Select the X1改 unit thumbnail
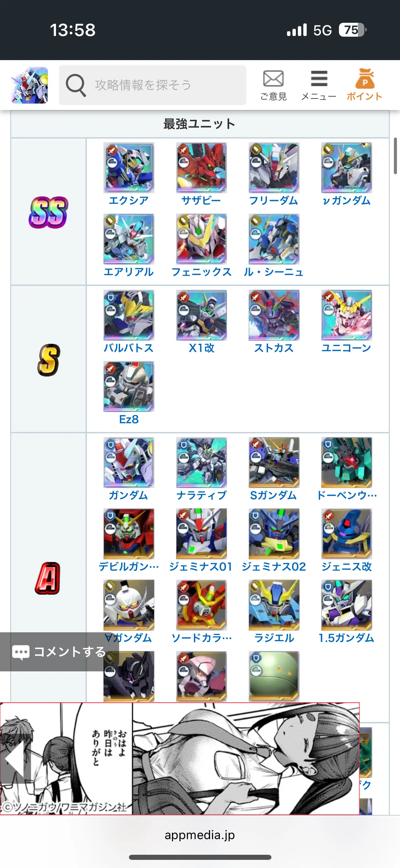Image resolution: width=400 pixels, height=868 pixels. 202,315
